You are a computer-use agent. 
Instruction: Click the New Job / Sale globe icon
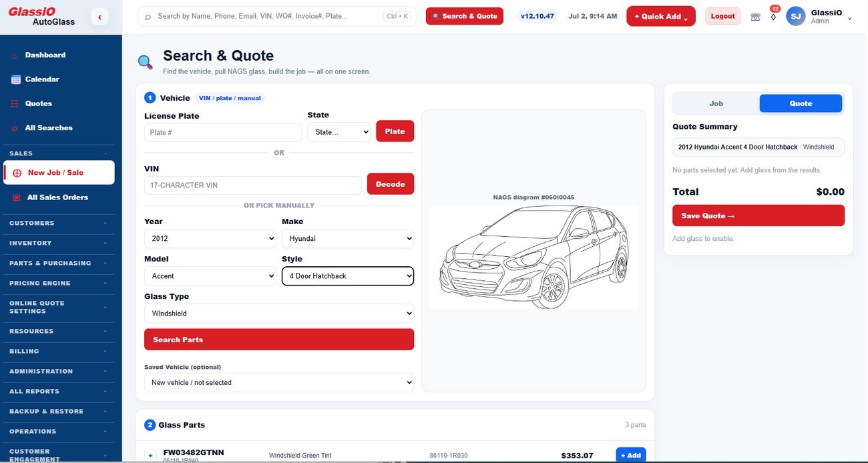pyautogui.click(x=17, y=173)
